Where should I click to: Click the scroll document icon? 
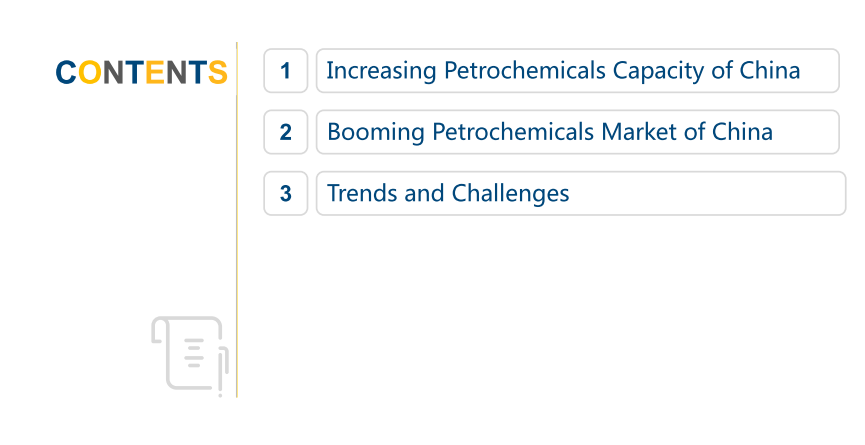190,353
